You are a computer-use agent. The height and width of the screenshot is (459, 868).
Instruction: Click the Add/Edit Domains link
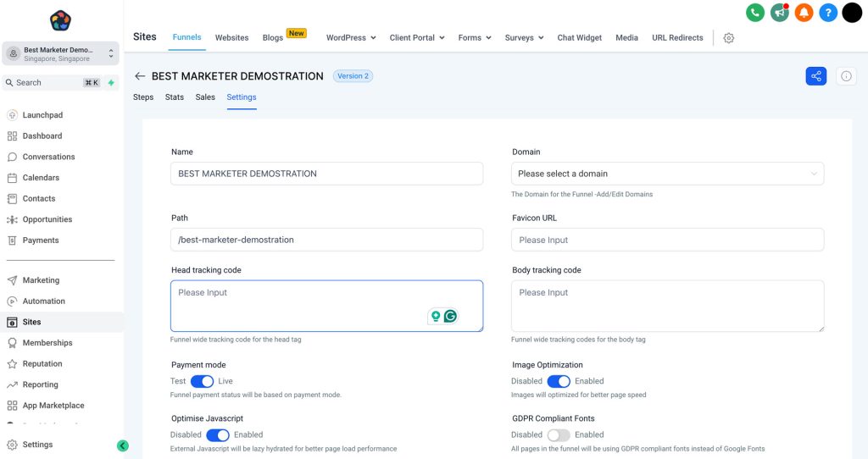point(626,195)
